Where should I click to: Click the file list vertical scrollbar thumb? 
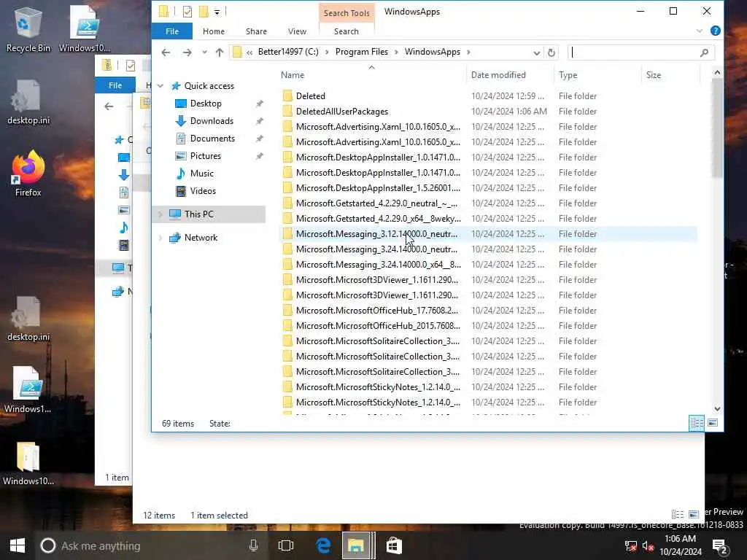[717, 128]
